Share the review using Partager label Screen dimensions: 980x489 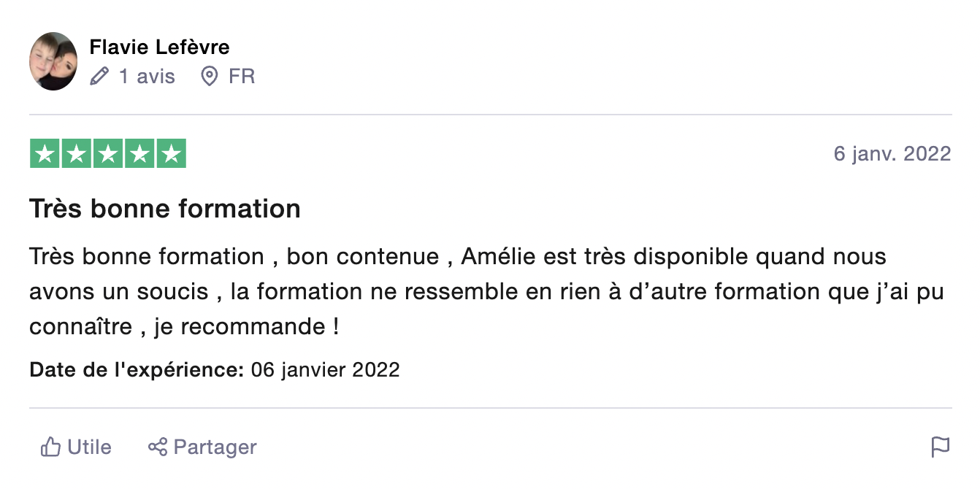click(x=215, y=447)
